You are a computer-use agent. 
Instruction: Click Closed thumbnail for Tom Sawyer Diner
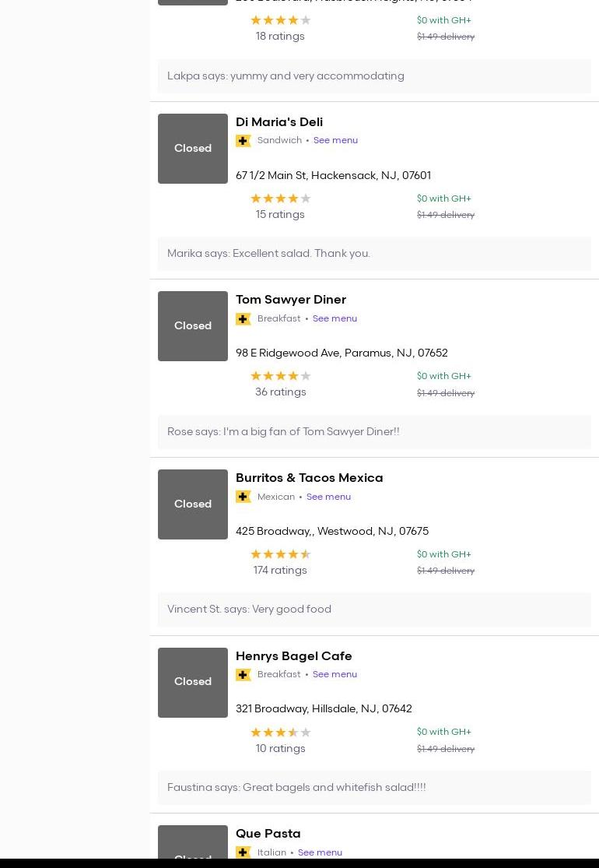point(193,326)
